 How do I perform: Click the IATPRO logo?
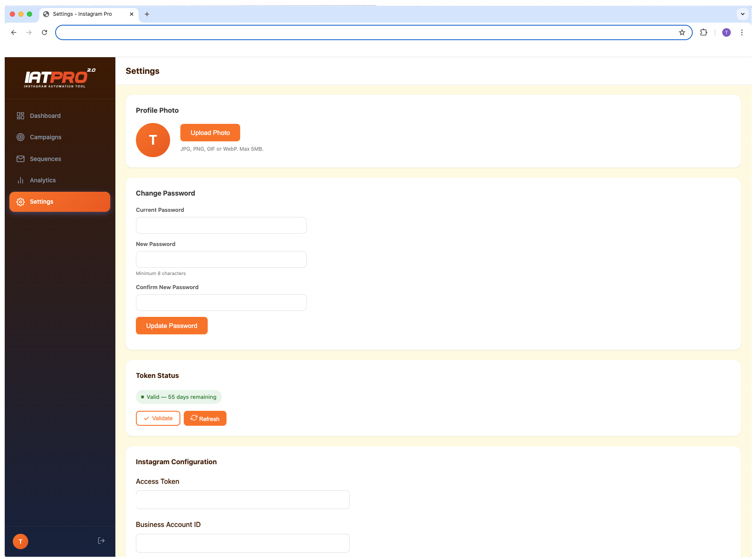click(60, 78)
